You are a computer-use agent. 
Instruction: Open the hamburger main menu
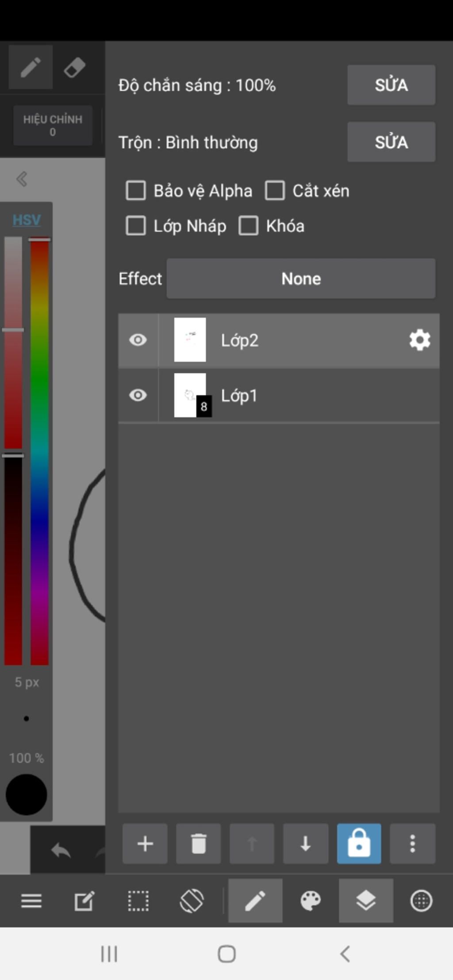click(x=31, y=900)
